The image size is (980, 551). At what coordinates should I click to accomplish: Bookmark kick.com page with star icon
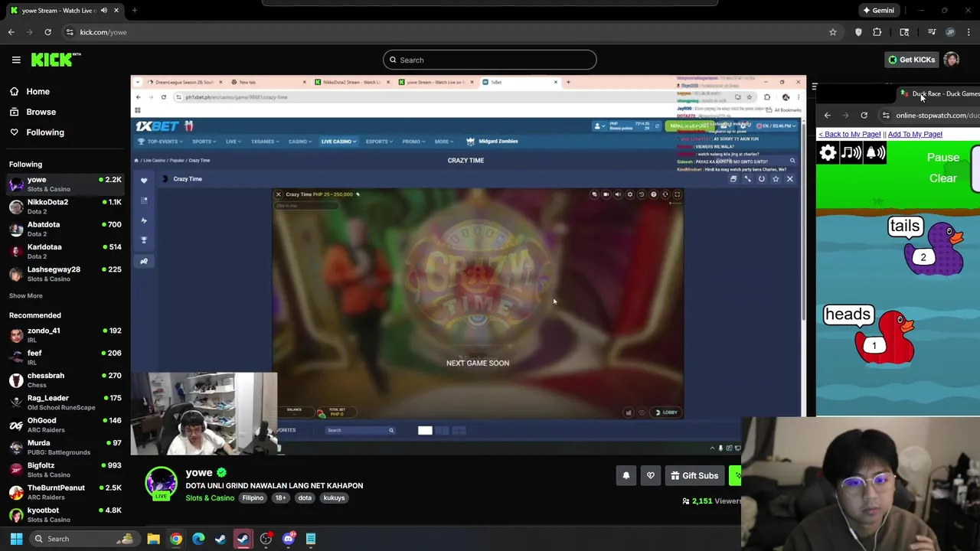coord(832,32)
